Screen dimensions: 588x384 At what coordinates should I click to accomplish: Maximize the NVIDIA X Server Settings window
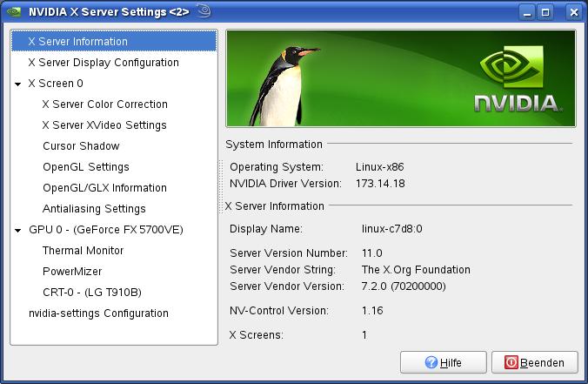coord(545,12)
